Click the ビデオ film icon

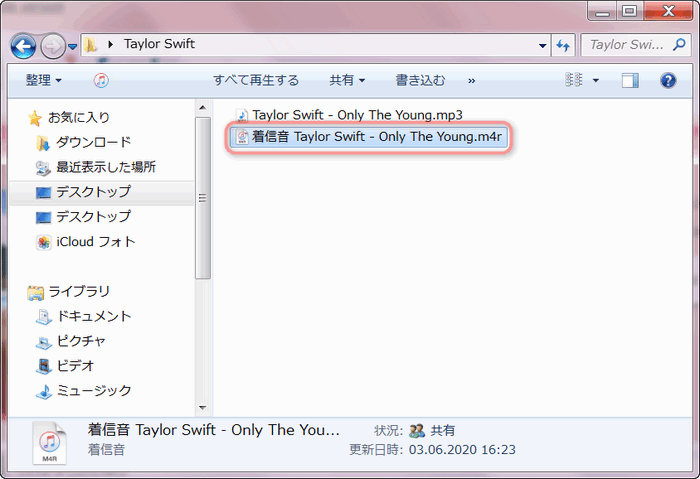tap(43, 367)
